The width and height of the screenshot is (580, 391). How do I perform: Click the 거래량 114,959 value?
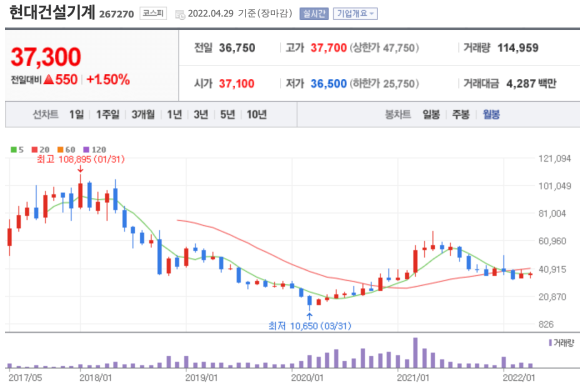518,48
